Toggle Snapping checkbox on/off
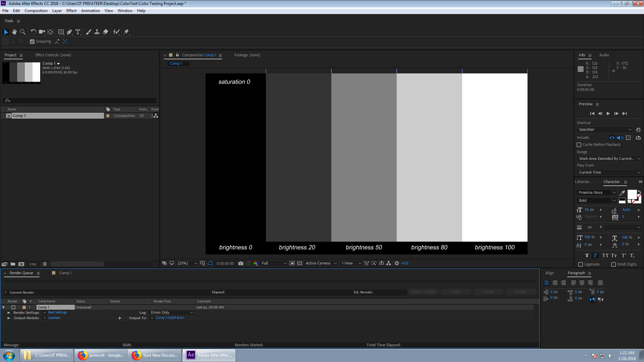The width and height of the screenshot is (644, 362). (x=32, y=41)
